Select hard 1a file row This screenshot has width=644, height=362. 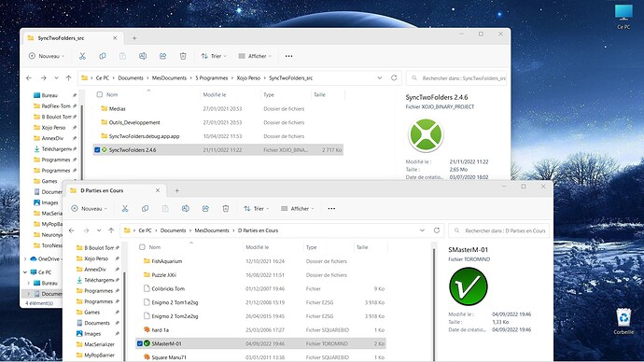point(260,330)
